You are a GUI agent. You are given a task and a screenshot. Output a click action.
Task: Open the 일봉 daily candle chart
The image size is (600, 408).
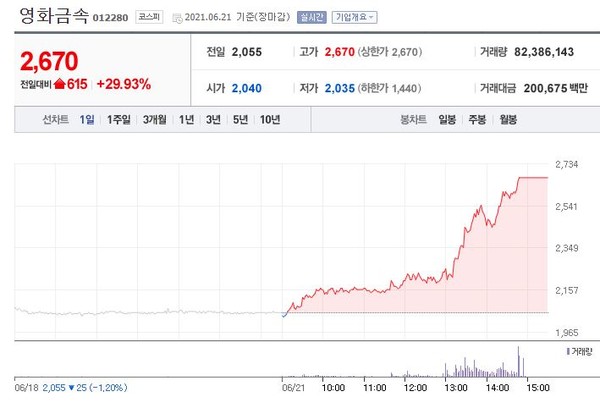point(447,120)
